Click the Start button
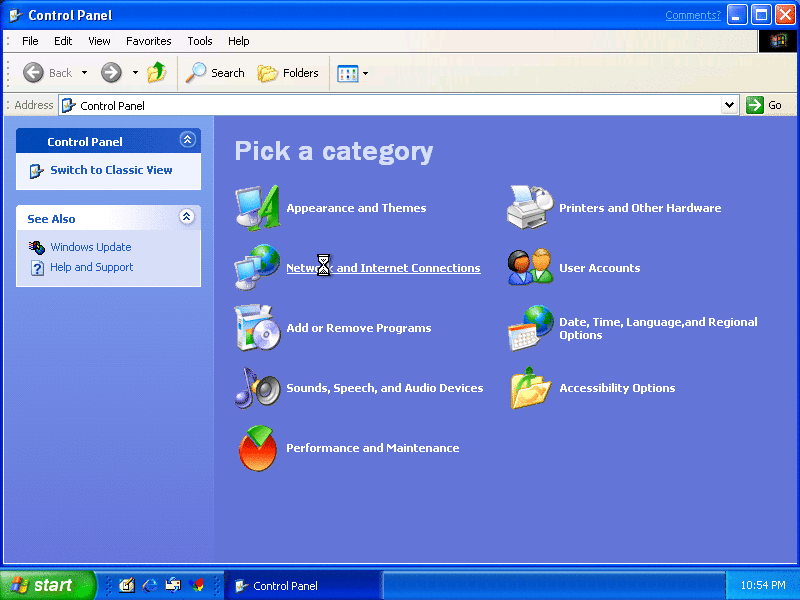This screenshot has width=800, height=600. 48,585
